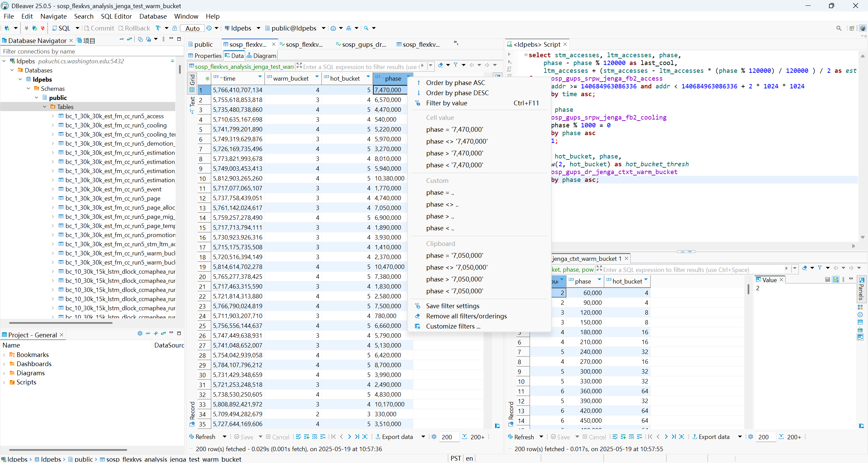Open the SQL Editor menu
Image resolution: width=868 pixels, height=463 pixels.
pos(116,16)
